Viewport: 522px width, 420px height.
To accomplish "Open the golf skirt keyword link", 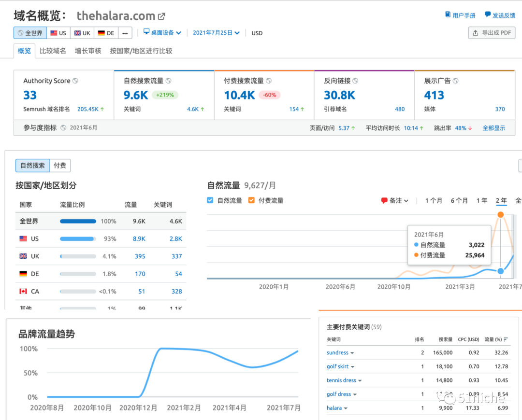I will click(337, 366).
